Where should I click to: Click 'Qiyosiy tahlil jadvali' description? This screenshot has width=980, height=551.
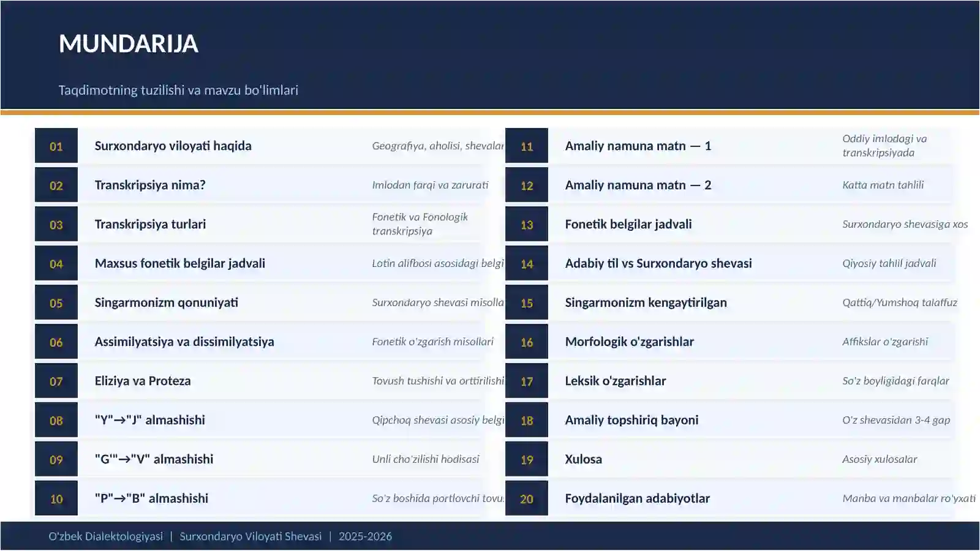pos(889,263)
